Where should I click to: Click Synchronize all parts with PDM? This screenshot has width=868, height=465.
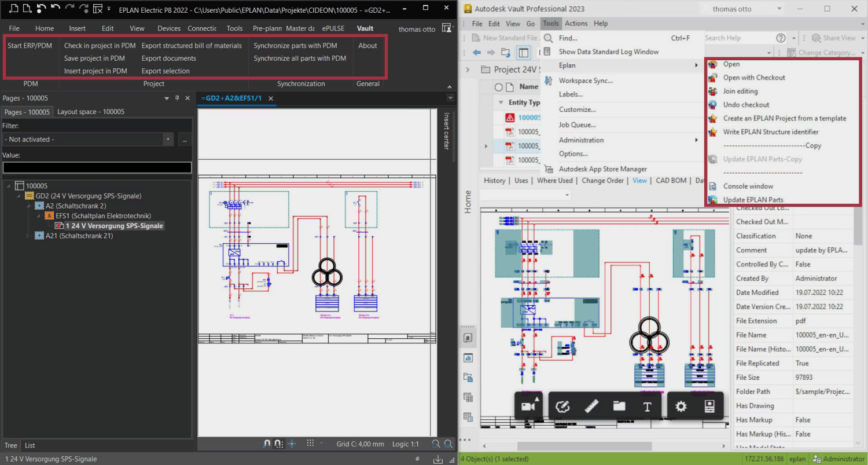300,58
